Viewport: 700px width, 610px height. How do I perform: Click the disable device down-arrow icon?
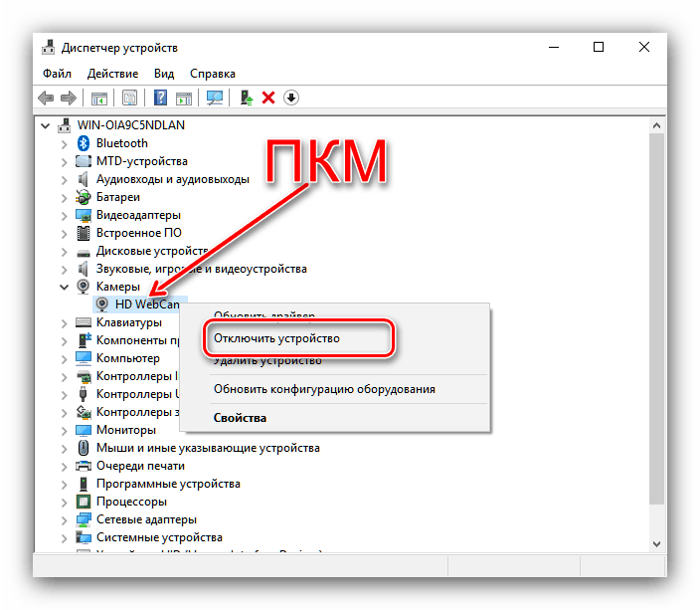coord(291,98)
